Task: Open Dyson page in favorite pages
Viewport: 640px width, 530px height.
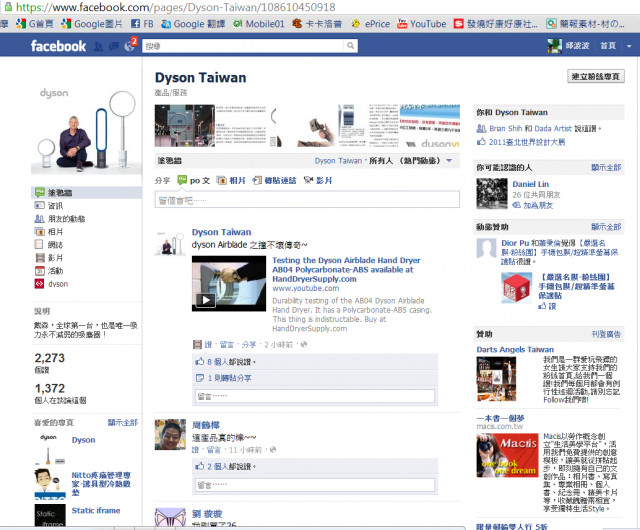Action: click(x=83, y=440)
